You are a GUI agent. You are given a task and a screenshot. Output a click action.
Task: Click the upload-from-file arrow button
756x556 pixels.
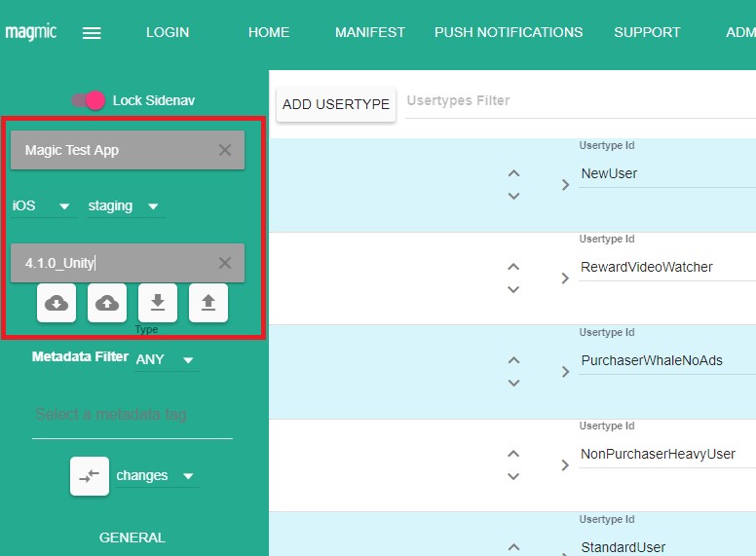(208, 303)
